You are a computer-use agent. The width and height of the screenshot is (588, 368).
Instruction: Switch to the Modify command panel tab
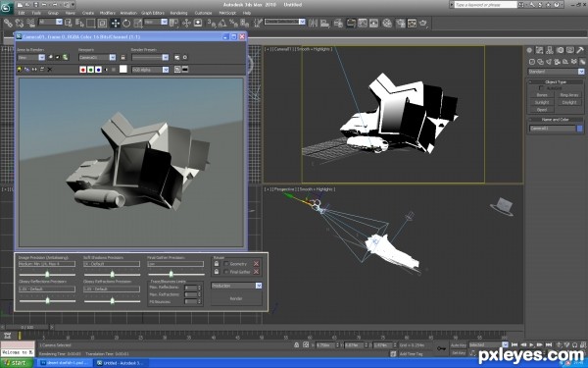[x=540, y=50]
